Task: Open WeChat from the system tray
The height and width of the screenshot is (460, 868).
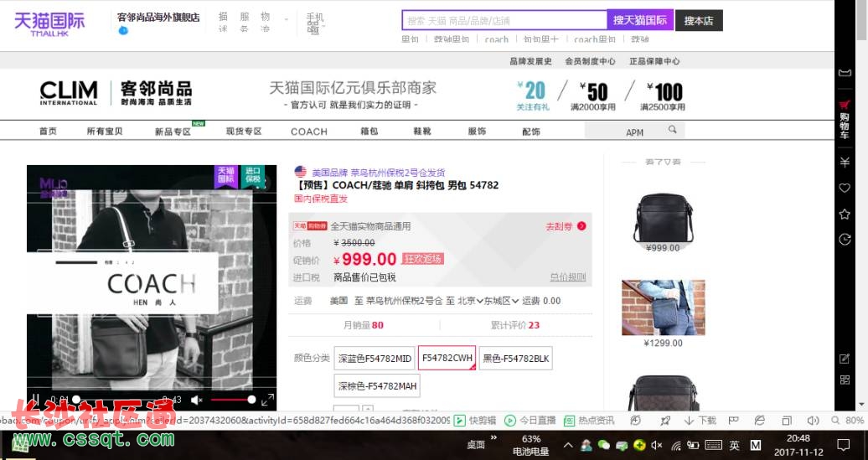Action: pos(604,445)
